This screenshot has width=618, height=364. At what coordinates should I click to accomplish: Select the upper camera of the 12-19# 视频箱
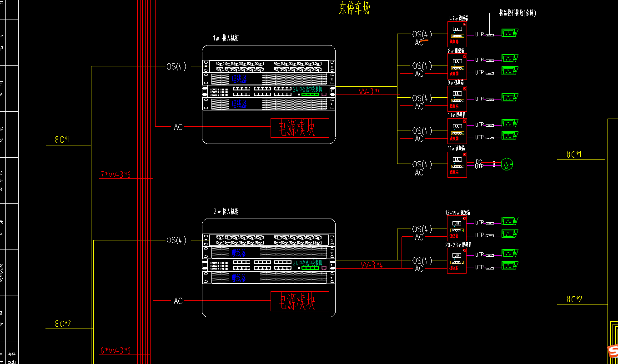(x=510, y=221)
